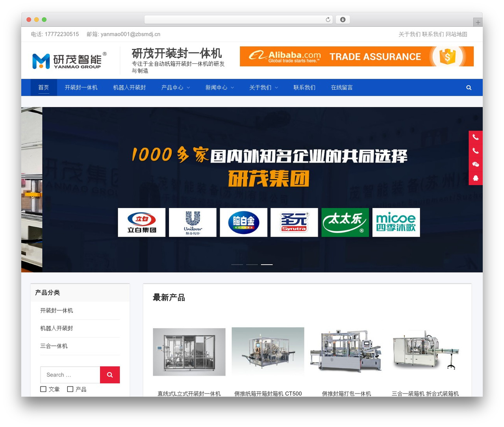Select 三合一体机 in product categories
Image resolution: width=504 pixels, height=427 pixels.
[54, 346]
